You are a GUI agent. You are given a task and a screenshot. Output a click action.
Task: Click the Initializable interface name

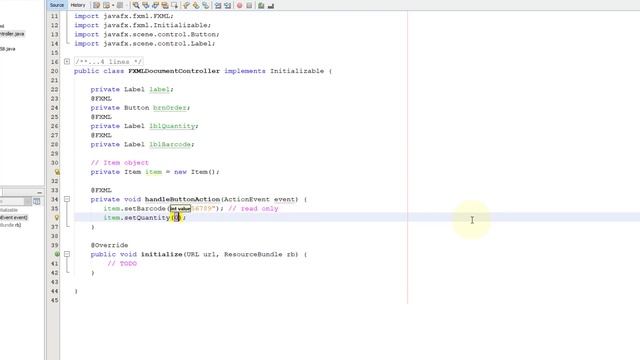coord(297,71)
